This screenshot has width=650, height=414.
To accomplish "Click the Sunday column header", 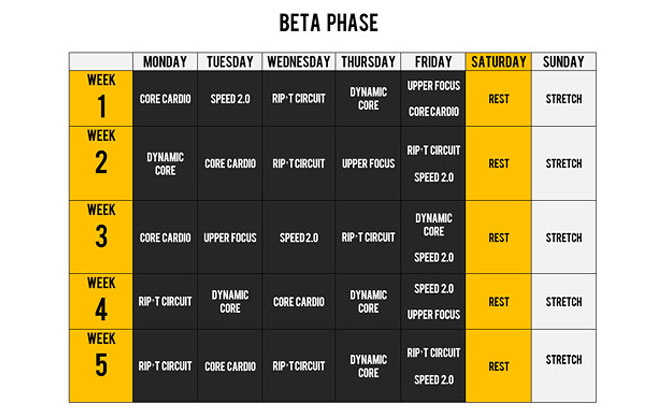I will click(564, 62).
